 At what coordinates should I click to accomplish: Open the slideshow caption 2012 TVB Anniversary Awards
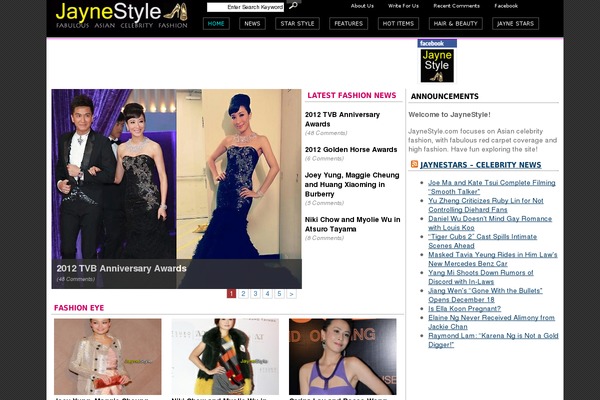coord(121,268)
